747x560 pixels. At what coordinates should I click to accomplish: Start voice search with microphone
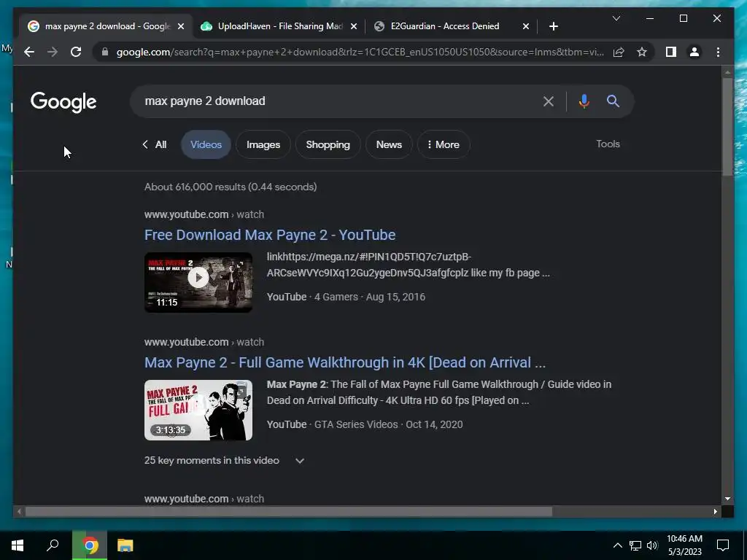coord(584,101)
